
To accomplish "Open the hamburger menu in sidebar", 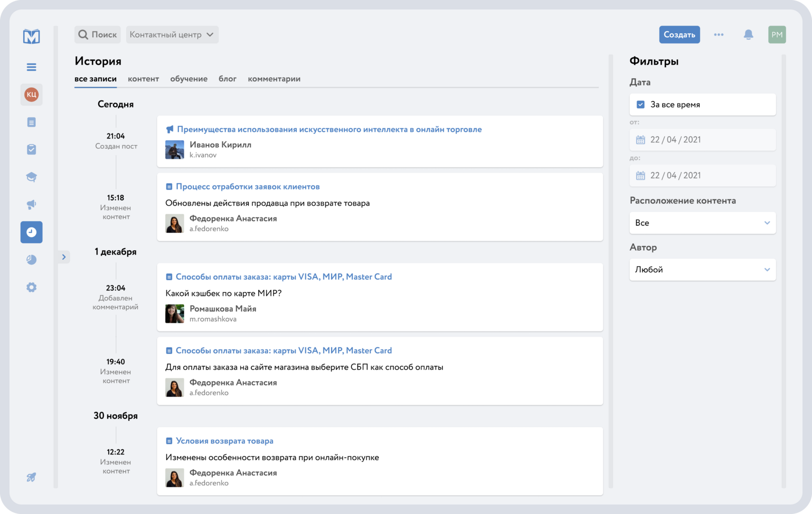I will click(x=31, y=67).
